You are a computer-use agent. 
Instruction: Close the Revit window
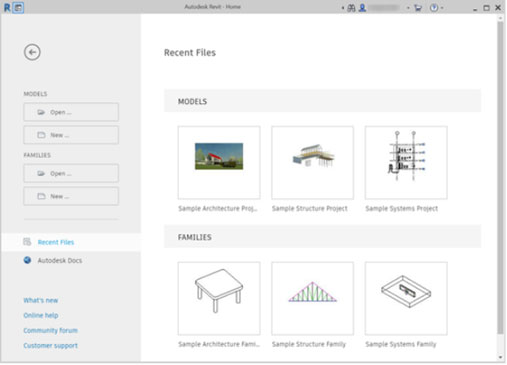pos(498,8)
